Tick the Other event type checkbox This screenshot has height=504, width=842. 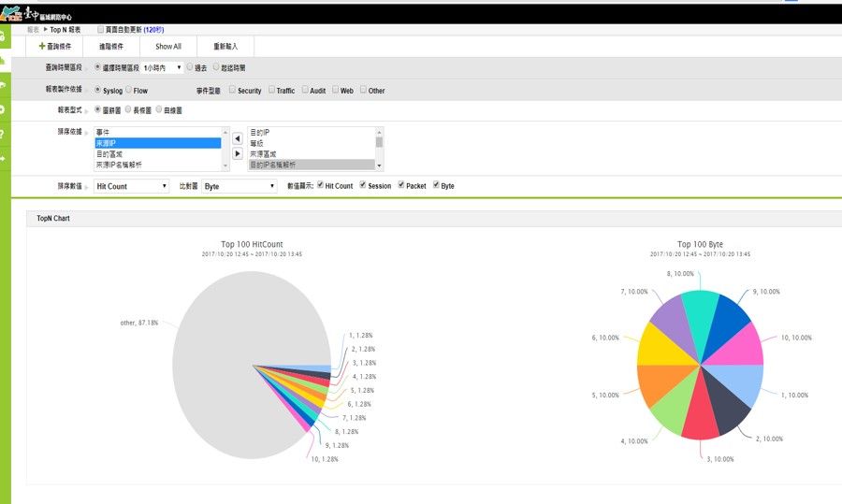pos(363,90)
